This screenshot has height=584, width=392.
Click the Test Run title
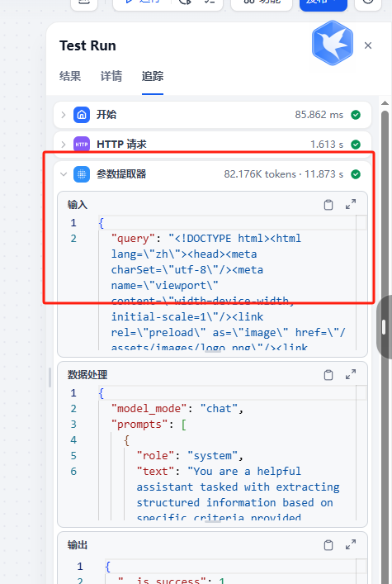click(87, 45)
